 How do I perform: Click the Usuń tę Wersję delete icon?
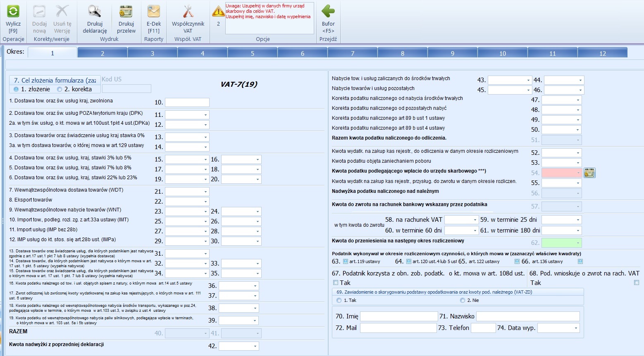coord(62,11)
